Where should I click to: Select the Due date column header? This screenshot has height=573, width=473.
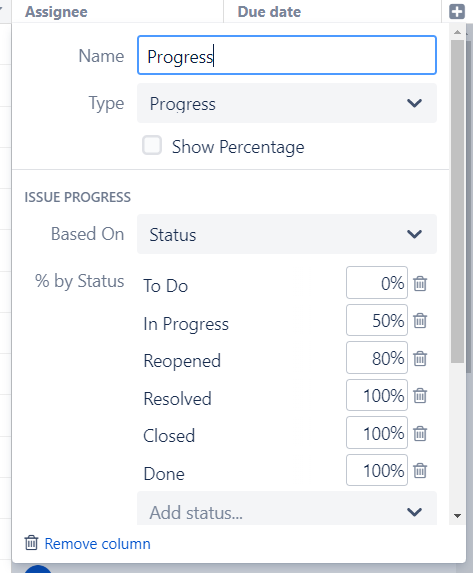click(269, 12)
